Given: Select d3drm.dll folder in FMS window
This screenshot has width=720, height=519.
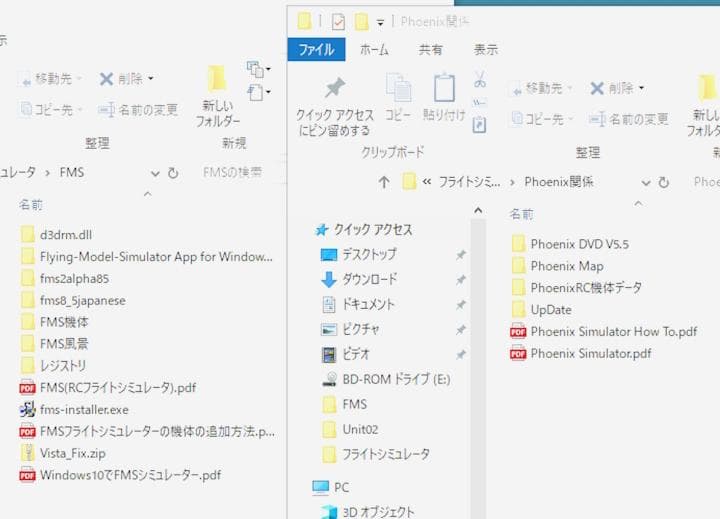Looking at the screenshot, I should (56, 235).
